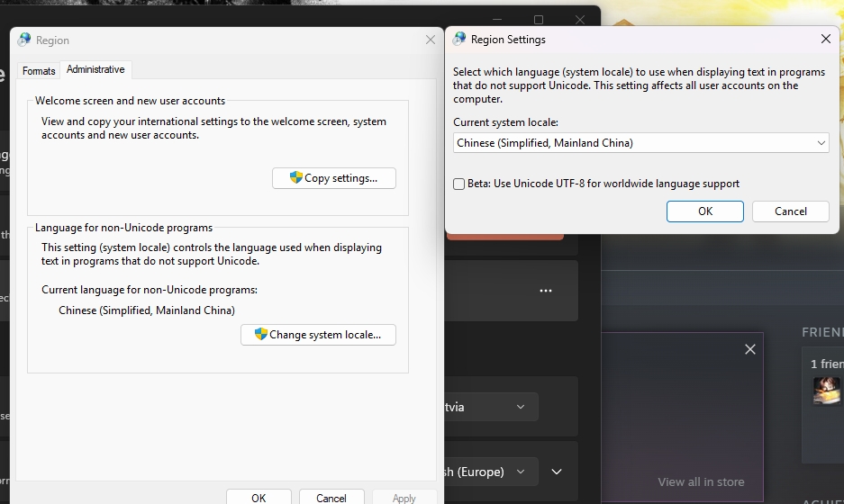Click the globe icon in Region title bar

[24, 40]
